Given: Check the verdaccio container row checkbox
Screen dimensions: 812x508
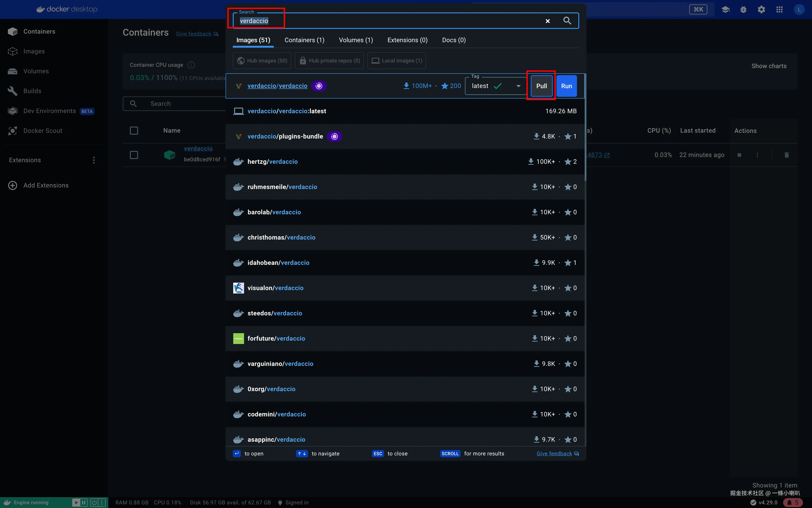Looking at the screenshot, I should tap(134, 155).
